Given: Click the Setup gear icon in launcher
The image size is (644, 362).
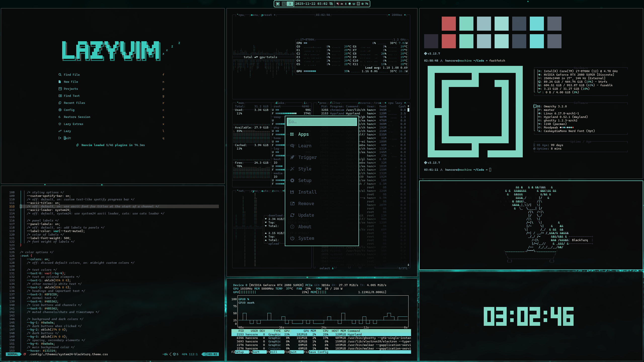Looking at the screenshot, I should pyautogui.click(x=292, y=180).
